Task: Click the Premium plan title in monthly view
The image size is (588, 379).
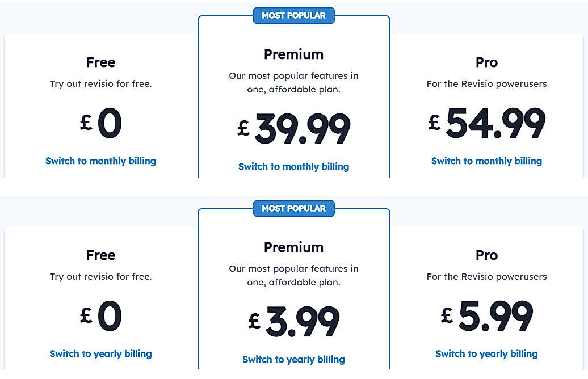Action: click(293, 247)
